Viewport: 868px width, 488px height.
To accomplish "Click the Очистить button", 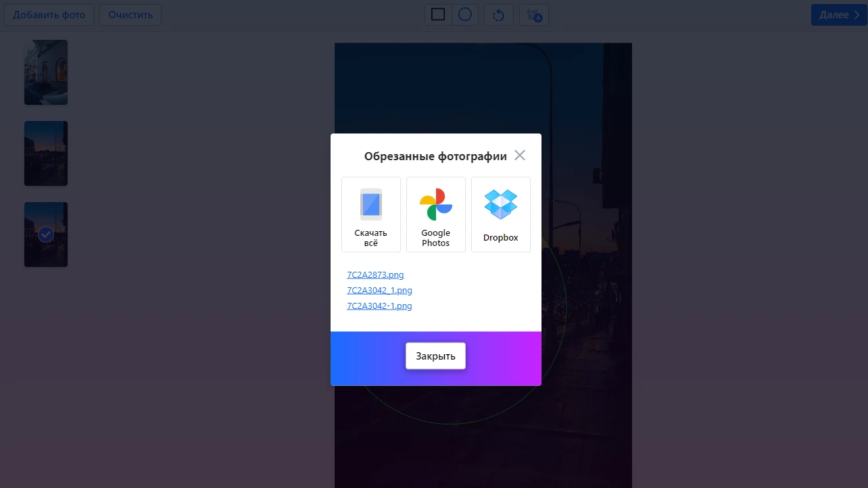I will point(130,15).
